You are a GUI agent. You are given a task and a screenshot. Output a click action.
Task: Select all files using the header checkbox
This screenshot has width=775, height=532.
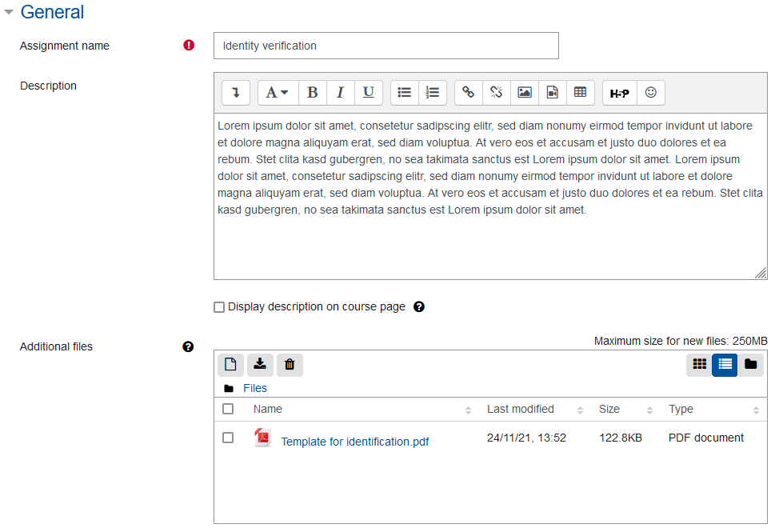[228, 408]
